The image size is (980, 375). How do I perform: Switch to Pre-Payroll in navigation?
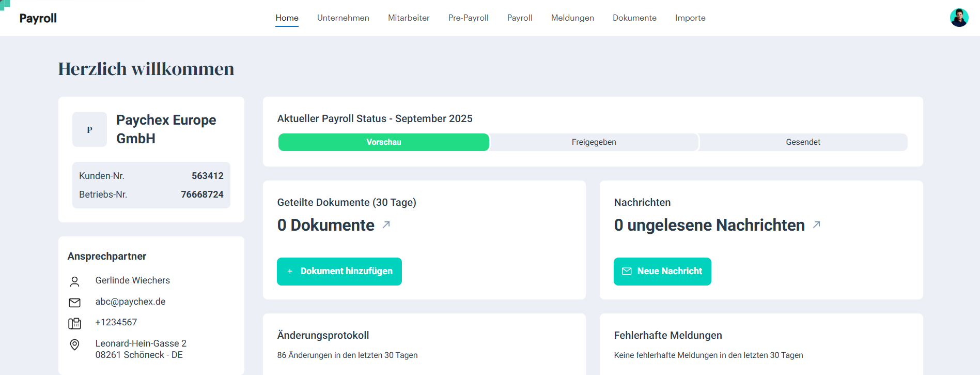468,18
